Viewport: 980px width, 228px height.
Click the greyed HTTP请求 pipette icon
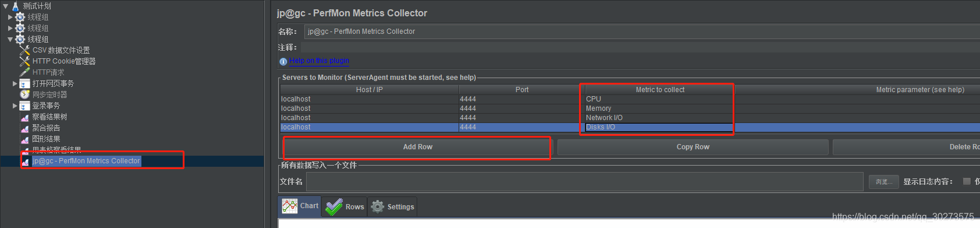(24, 72)
